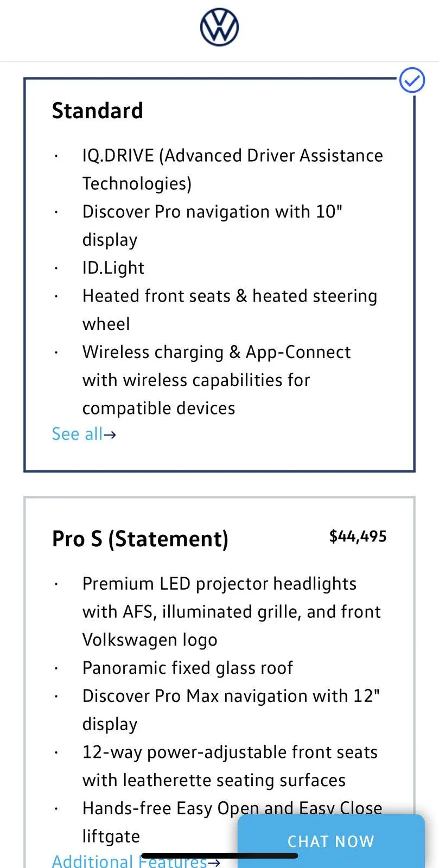This screenshot has width=439, height=868.
Task: Tap Discover Pro navigation with 10" display
Action: click(212, 225)
